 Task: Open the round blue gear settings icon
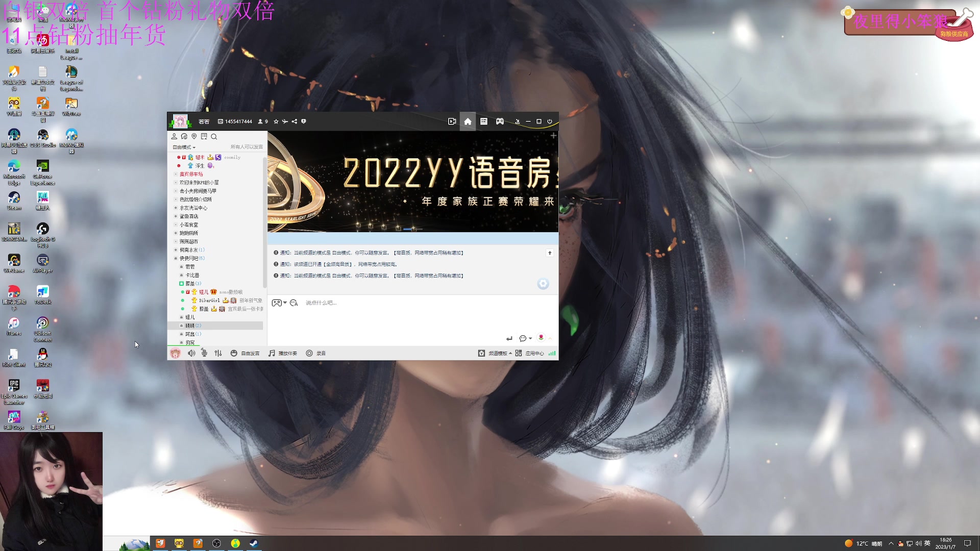(543, 284)
